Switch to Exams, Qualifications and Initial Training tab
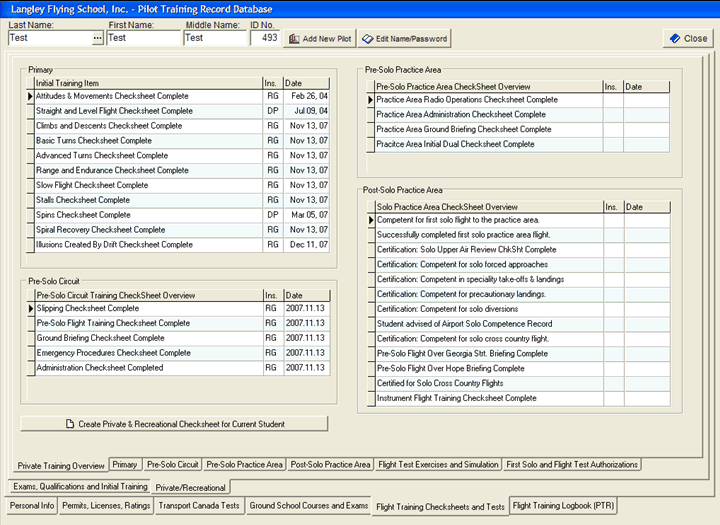 (80, 486)
